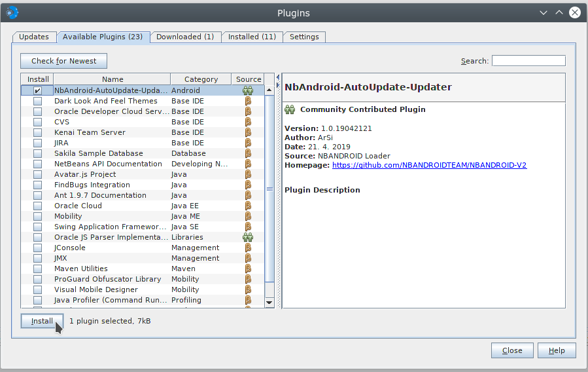Click source icon in FindBugs Integration row
This screenshot has height=372, width=588.
248,185
